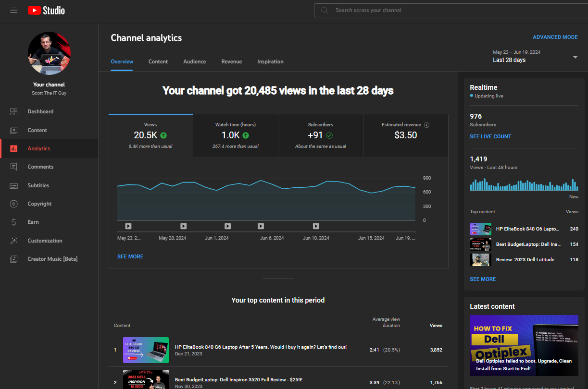Click the HP EliteBook thumbnail in Realtime top content
Screen dimensions: 588x389
[x=481, y=229]
